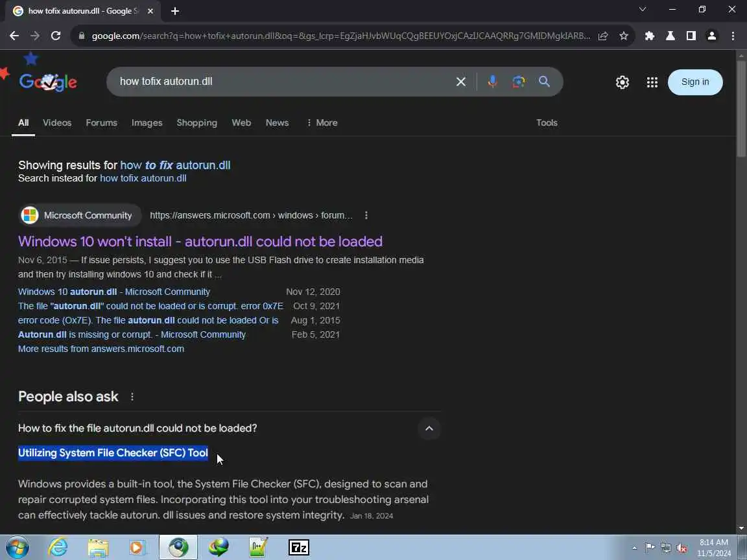Image resolution: width=747 pixels, height=560 pixels.
Task: Open the Google apps grid
Action: (x=652, y=82)
